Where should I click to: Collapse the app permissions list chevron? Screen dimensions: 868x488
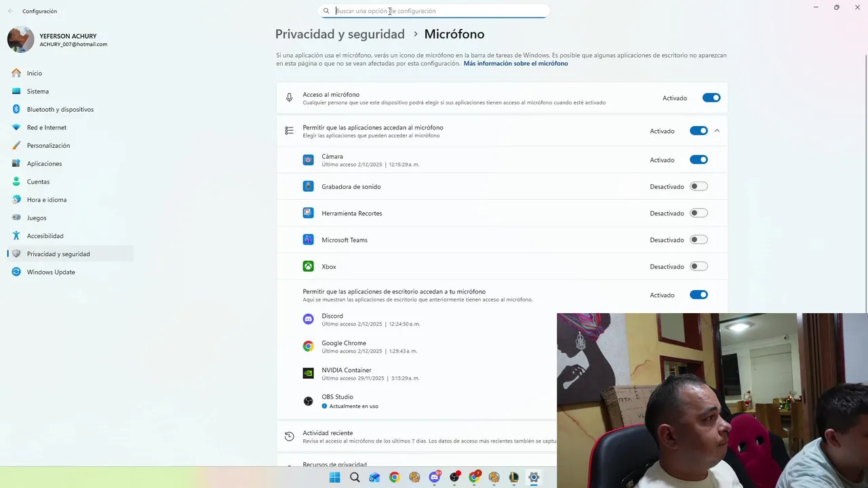click(717, 131)
